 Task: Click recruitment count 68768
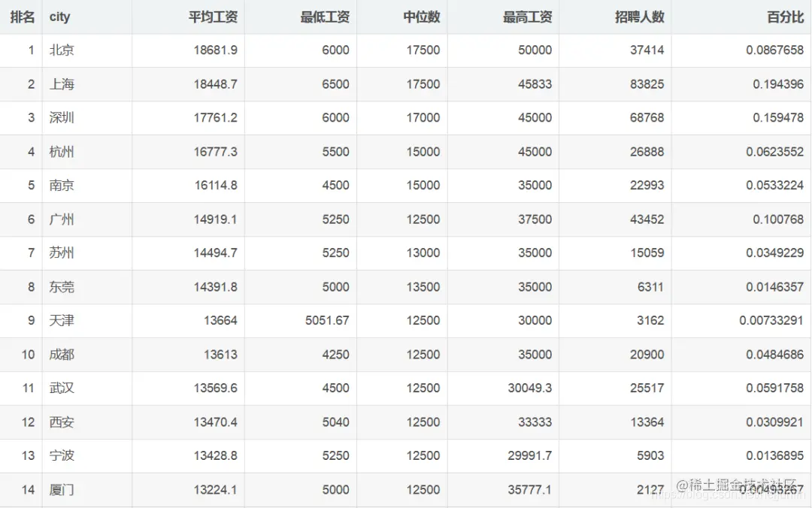pos(647,117)
